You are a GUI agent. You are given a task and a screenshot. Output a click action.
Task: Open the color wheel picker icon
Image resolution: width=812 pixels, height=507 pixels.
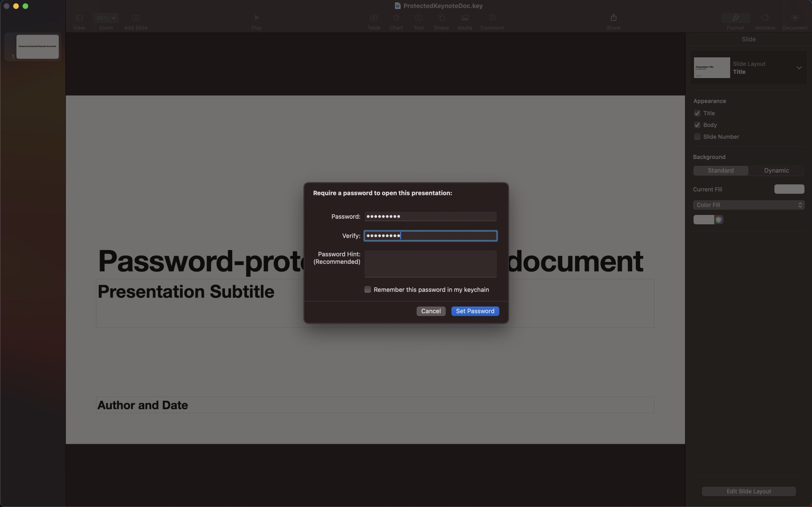coord(719,220)
